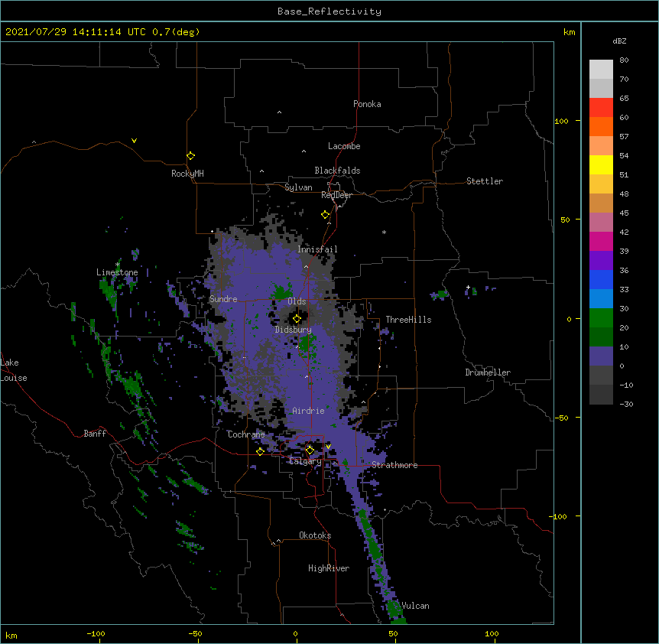Click the Cochrane town label
Screen dimensions: 659x644
(x=246, y=434)
